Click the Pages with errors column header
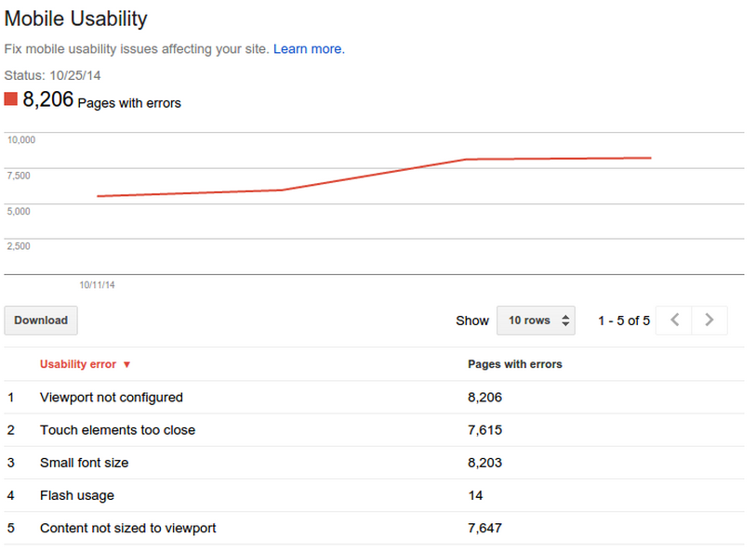Image resolution: width=756 pixels, height=550 pixels. [x=514, y=364]
